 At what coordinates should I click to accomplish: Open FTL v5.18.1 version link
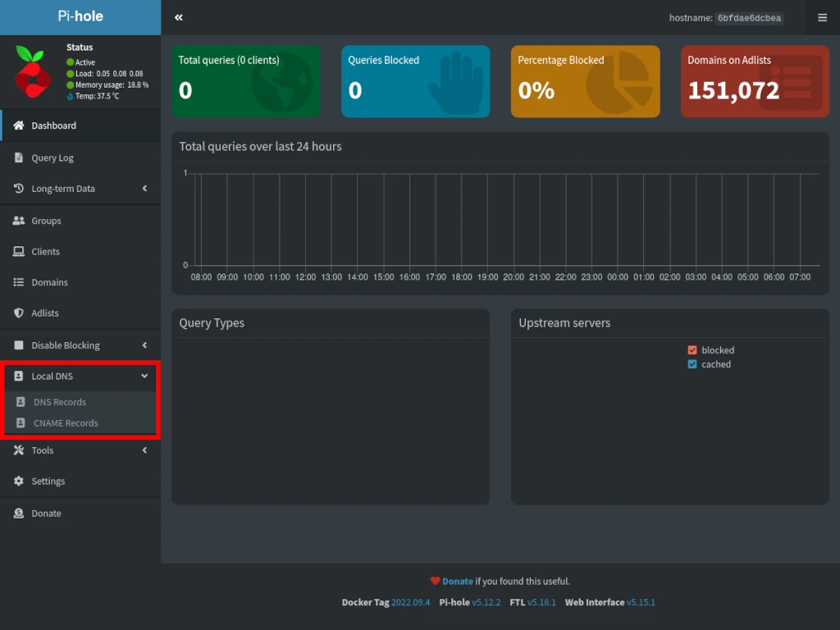pos(541,602)
